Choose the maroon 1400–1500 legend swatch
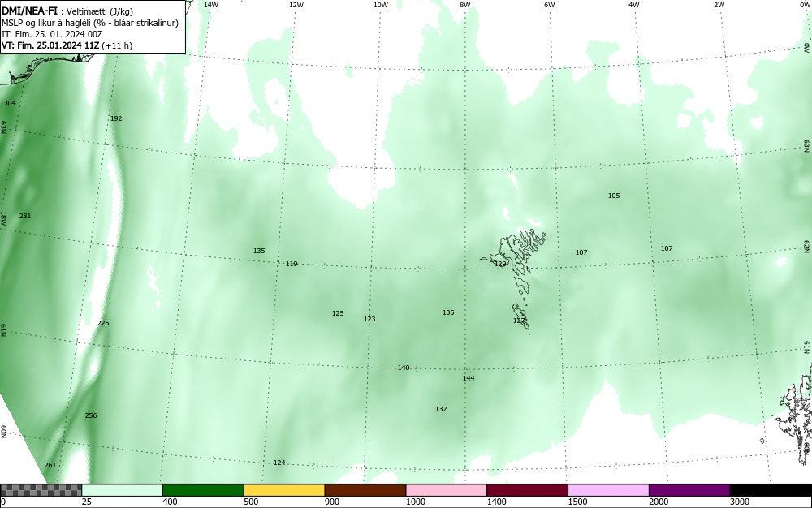Viewport: 812px width, 508px height. click(x=527, y=490)
